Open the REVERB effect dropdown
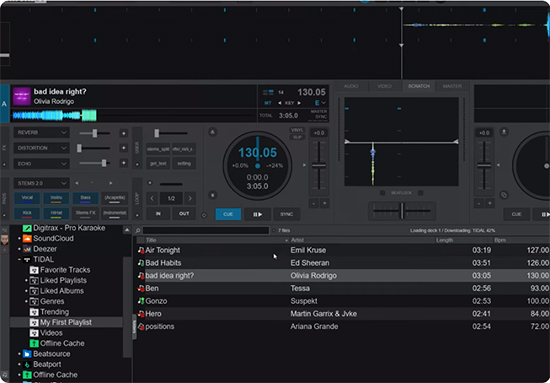The image size is (550, 383). [41, 133]
